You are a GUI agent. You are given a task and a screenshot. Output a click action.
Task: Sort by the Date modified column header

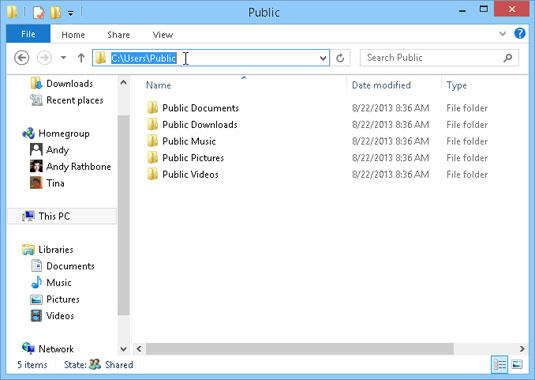(381, 85)
